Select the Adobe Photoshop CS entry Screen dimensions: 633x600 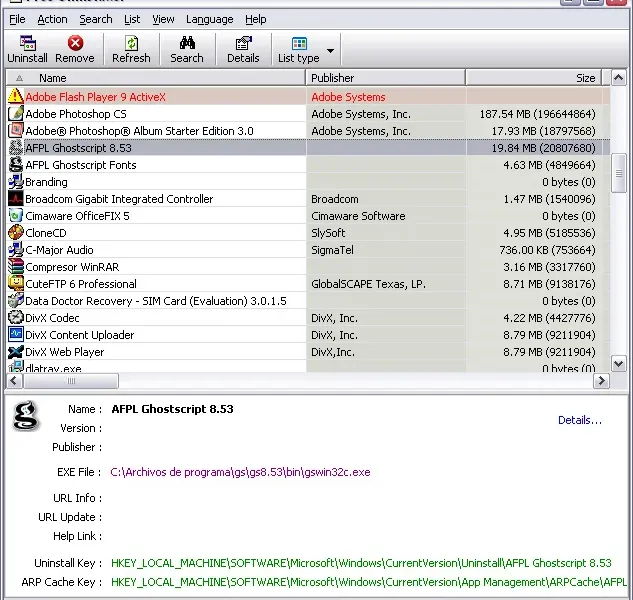76,114
